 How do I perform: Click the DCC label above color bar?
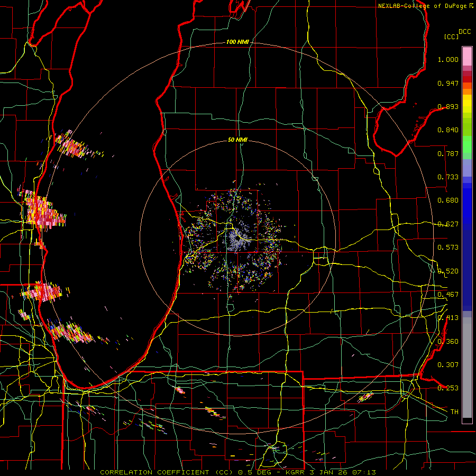[x=465, y=32]
